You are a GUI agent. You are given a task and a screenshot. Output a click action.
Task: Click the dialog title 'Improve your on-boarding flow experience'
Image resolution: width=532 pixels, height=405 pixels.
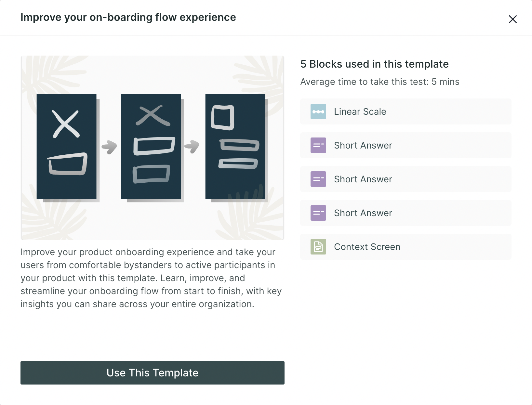128,17
